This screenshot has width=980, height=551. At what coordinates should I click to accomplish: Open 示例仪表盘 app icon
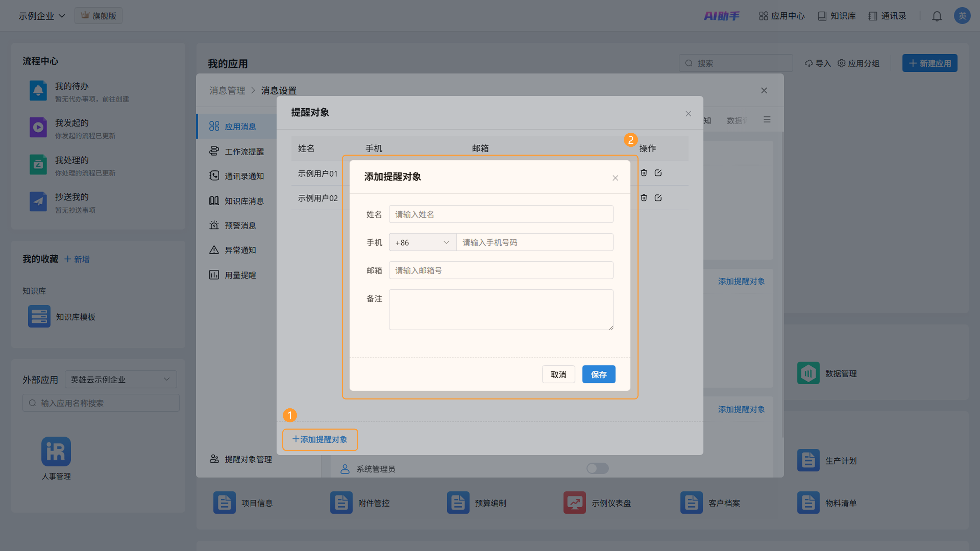pyautogui.click(x=574, y=503)
